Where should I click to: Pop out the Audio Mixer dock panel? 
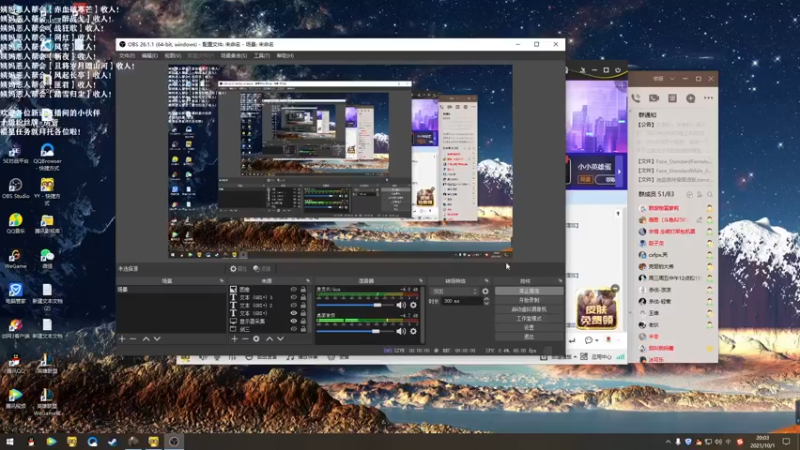(420, 281)
